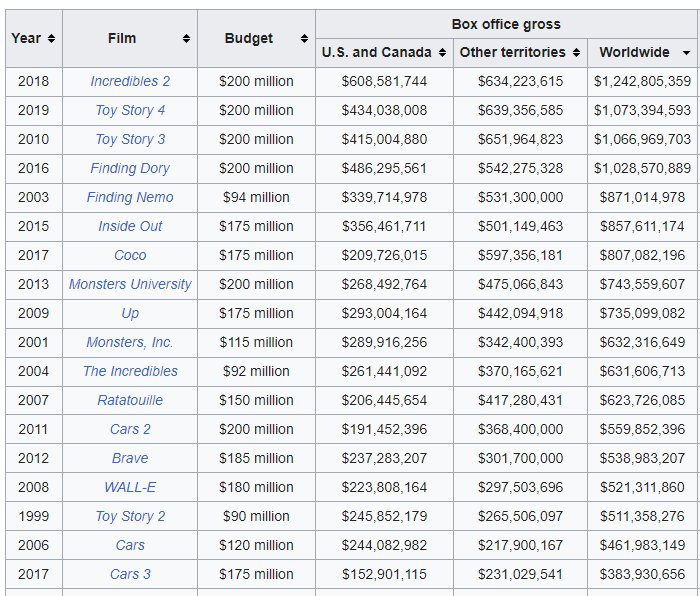Open the Inside Out film page
700x596 pixels.
(x=130, y=226)
